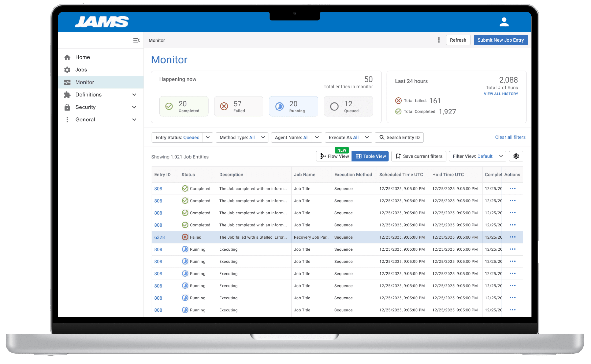Open the table settings gear icon
The width and height of the screenshot is (591, 364).
coord(516,156)
